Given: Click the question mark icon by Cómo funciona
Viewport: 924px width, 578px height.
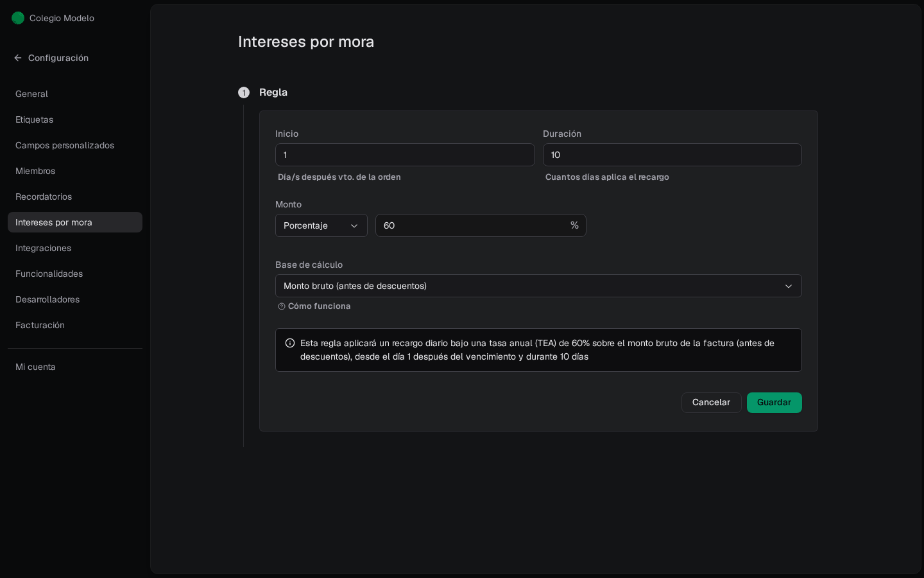Looking at the screenshot, I should pos(282,306).
